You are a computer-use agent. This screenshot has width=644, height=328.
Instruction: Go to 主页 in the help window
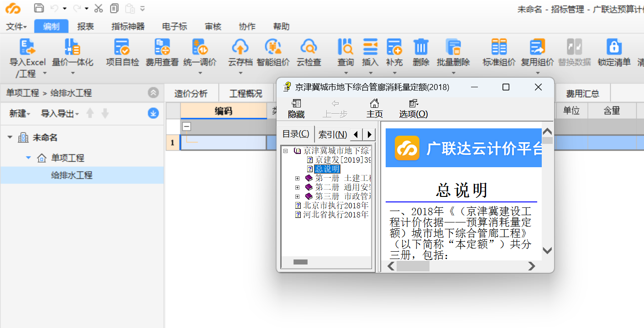(375, 109)
